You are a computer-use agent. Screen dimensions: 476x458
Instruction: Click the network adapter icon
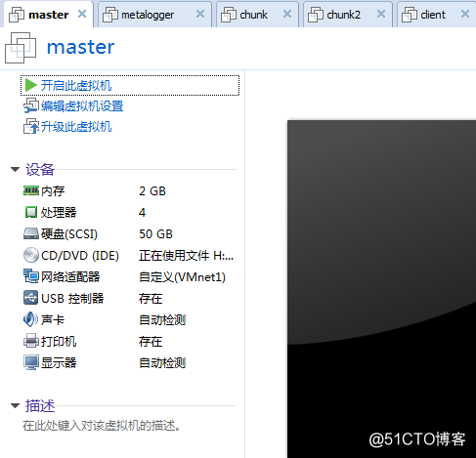(31, 276)
